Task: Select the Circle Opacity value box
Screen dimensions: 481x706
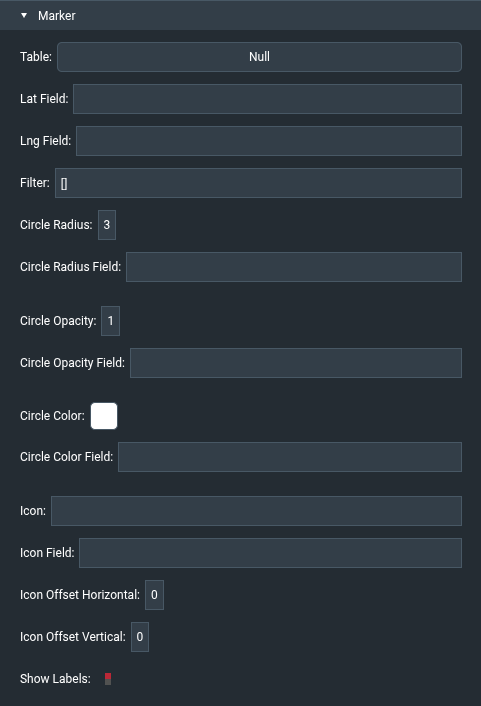Action: click(110, 321)
